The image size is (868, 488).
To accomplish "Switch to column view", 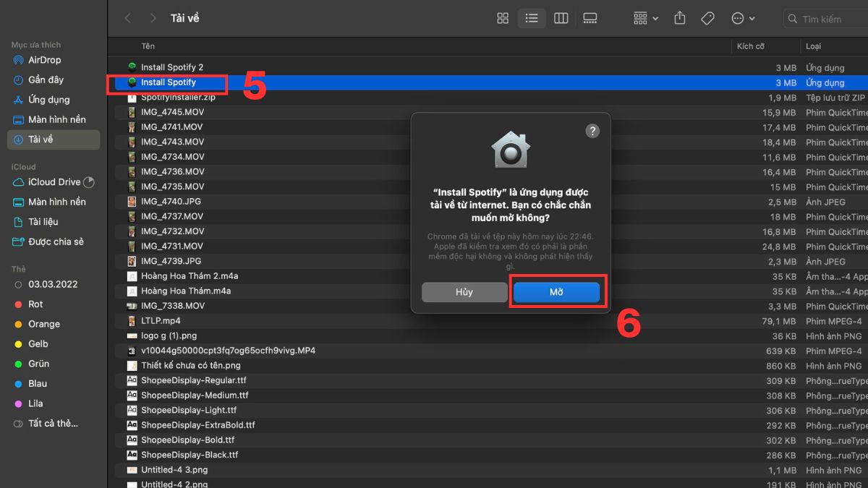I will pyautogui.click(x=561, y=19).
